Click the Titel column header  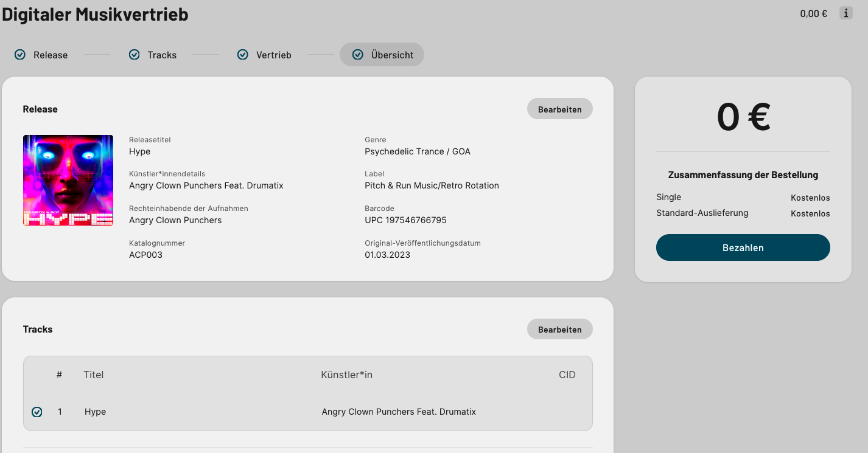94,375
